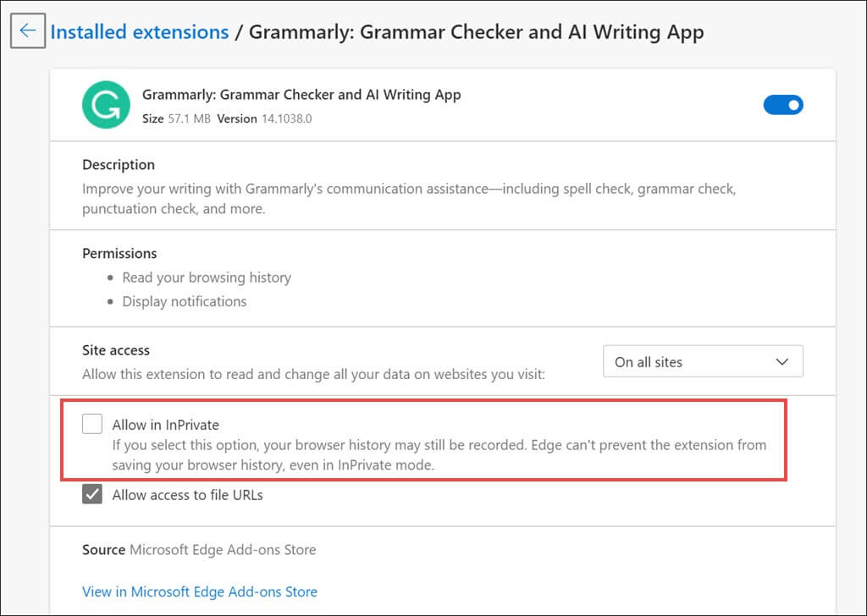Click the chevron arrow in the Site access combo box

coord(781,362)
